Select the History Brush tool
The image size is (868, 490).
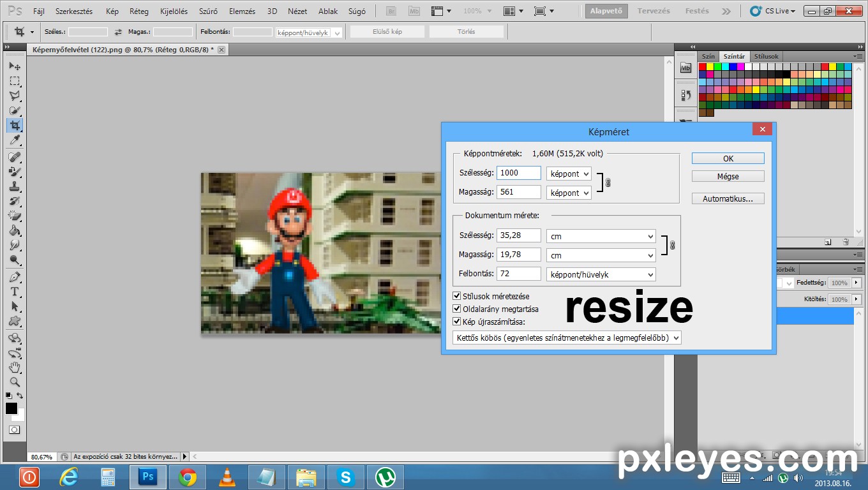tap(15, 201)
